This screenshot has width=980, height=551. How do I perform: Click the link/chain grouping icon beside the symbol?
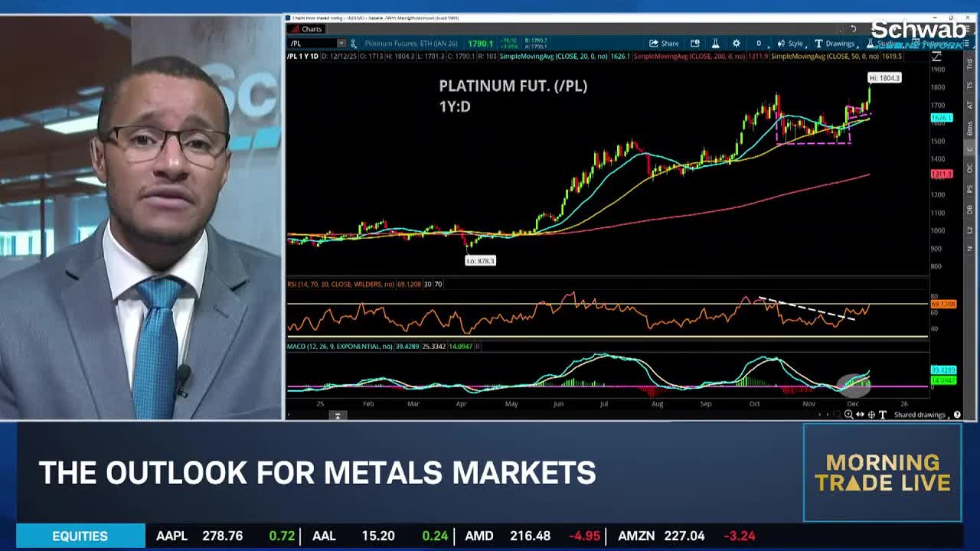click(353, 44)
